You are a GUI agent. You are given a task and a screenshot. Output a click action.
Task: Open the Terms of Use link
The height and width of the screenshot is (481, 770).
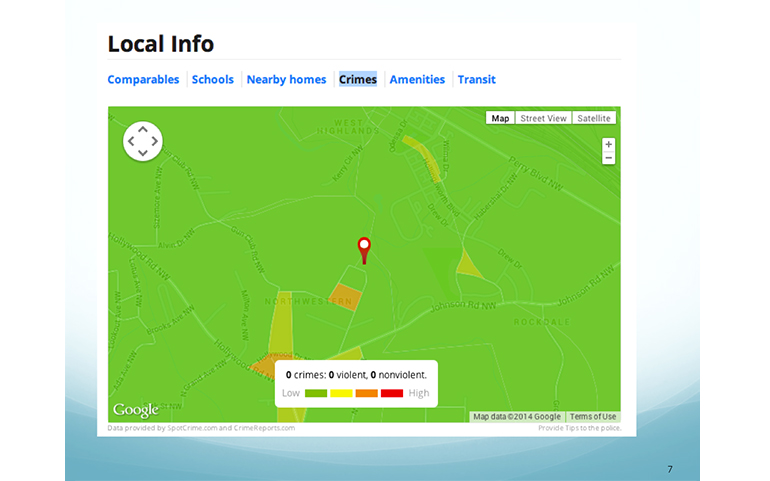(x=593, y=417)
